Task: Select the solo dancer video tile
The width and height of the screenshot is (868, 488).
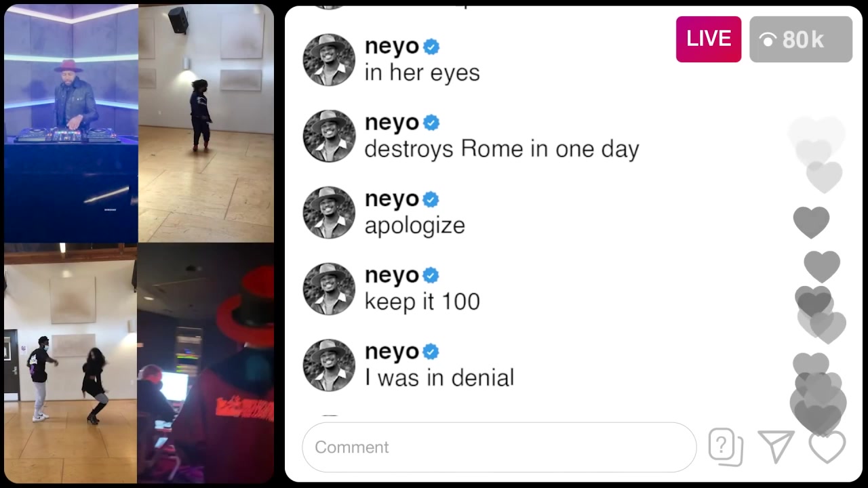Action: [x=206, y=123]
